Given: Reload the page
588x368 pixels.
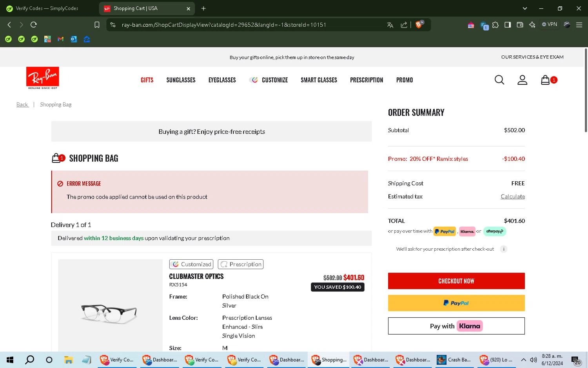Looking at the screenshot, I should tap(34, 25).
